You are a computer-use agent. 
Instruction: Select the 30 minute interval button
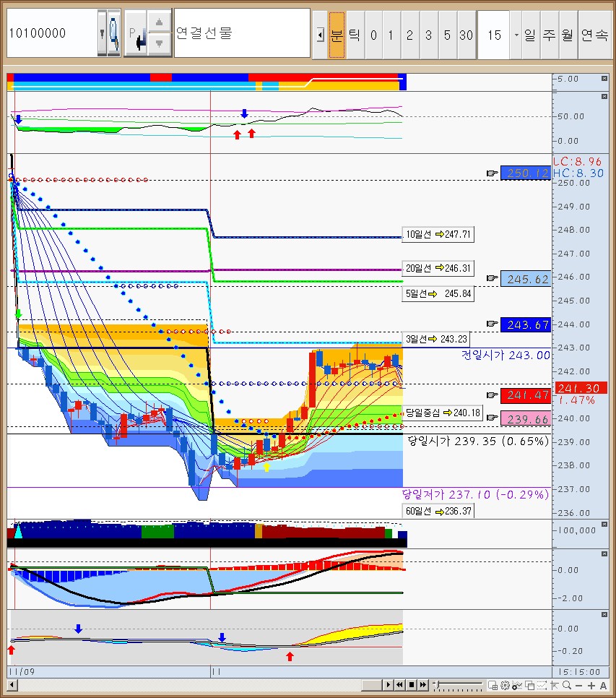tap(466, 35)
